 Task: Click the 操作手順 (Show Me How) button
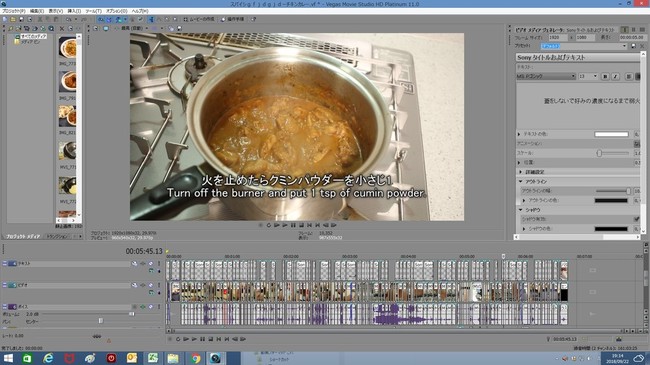click(232, 19)
